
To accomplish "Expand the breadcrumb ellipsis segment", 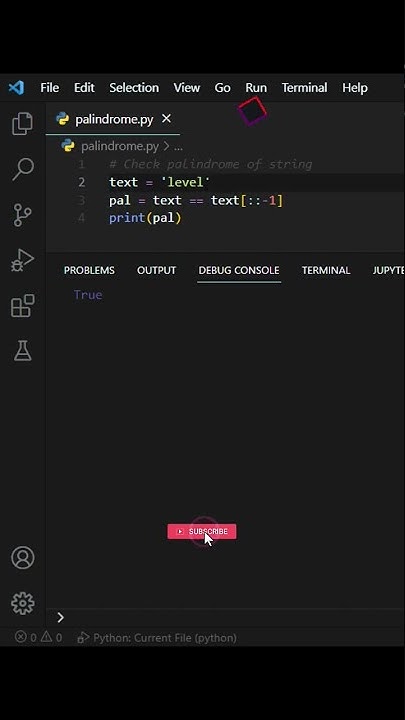I will click(178, 146).
